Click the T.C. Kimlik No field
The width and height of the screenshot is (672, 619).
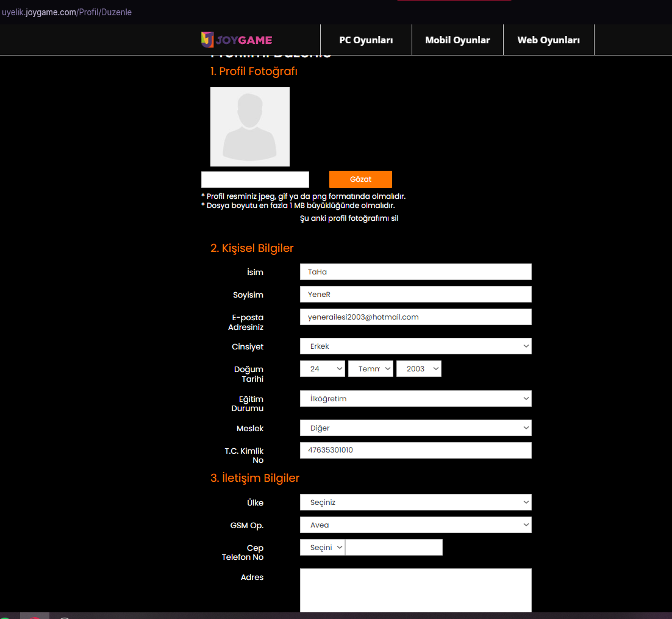click(416, 450)
